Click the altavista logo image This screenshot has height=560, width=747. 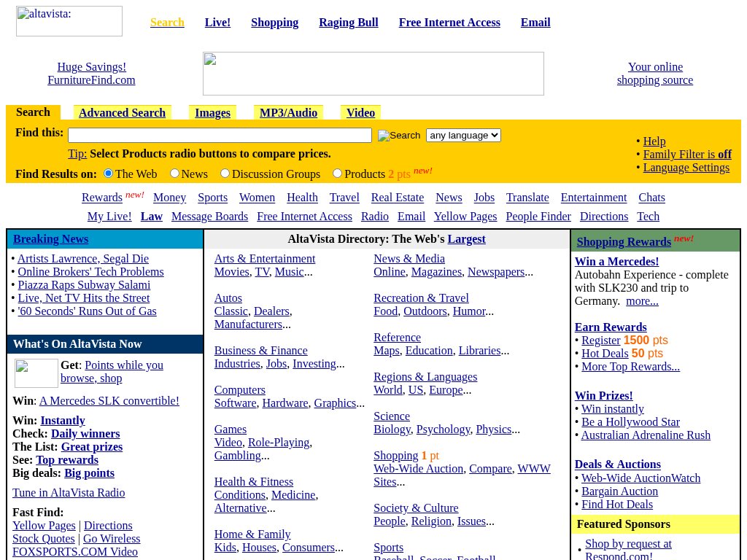[x=69, y=21]
